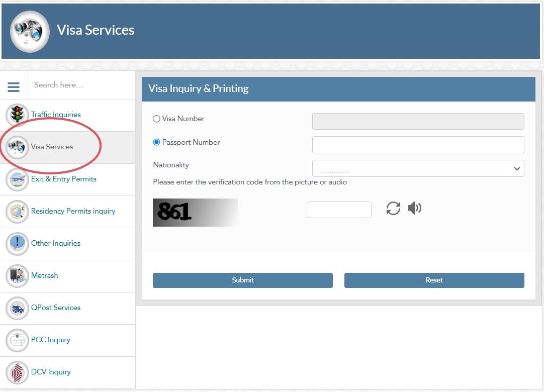Click the Other Inquiries exclamation icon

point(17,243)
